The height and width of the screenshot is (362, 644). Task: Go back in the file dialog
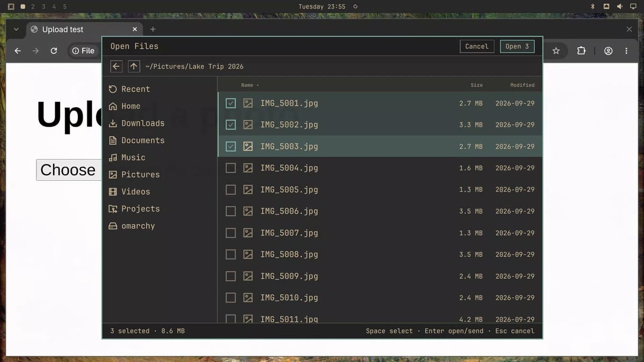tap(116, 67)
